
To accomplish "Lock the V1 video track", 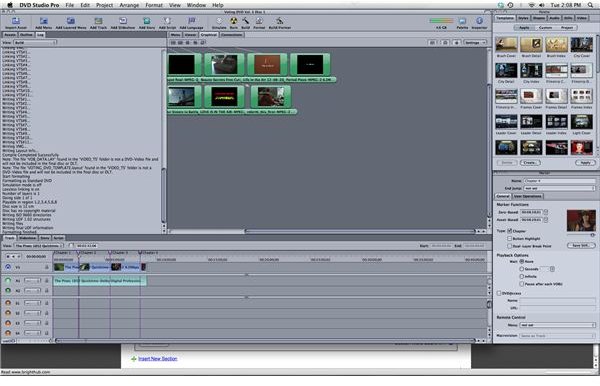I will [47, 267].
